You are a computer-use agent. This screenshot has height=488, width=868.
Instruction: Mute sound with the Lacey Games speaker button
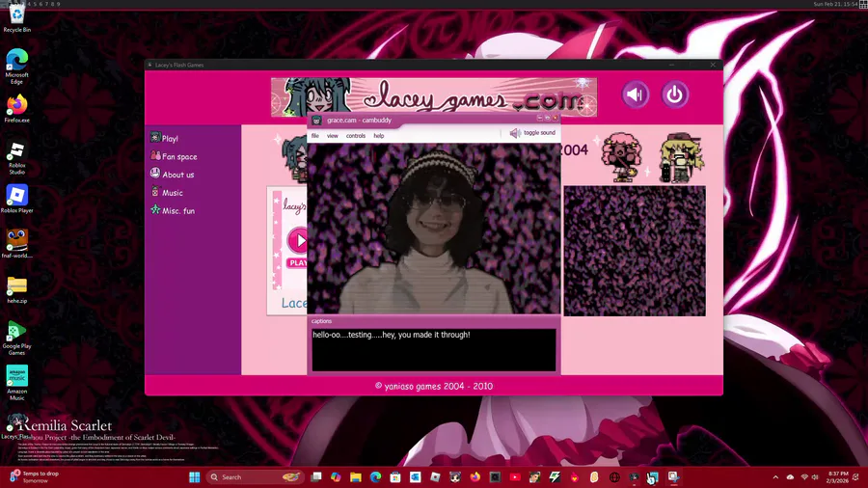(x=635, y=95)
